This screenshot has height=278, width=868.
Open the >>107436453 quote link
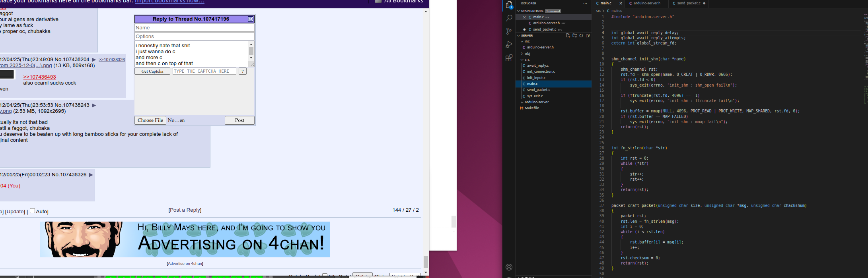pos(39,77)
